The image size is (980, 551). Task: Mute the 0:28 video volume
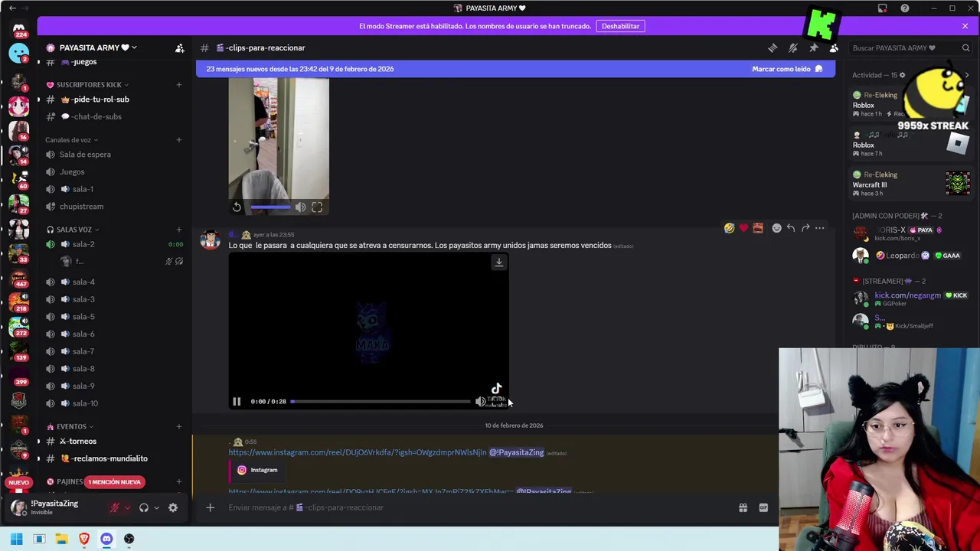pyautogui.click(x=480, y=401)
